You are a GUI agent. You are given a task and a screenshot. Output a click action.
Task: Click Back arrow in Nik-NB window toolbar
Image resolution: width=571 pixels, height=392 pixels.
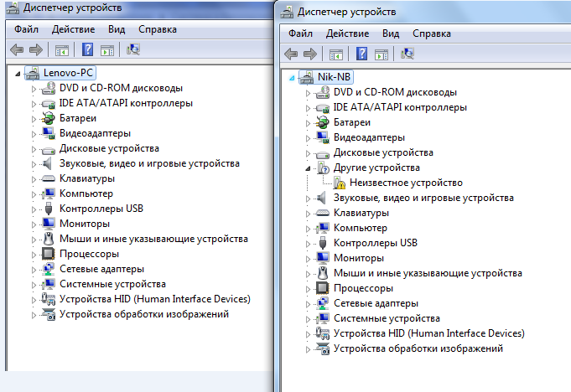(291, 54)
